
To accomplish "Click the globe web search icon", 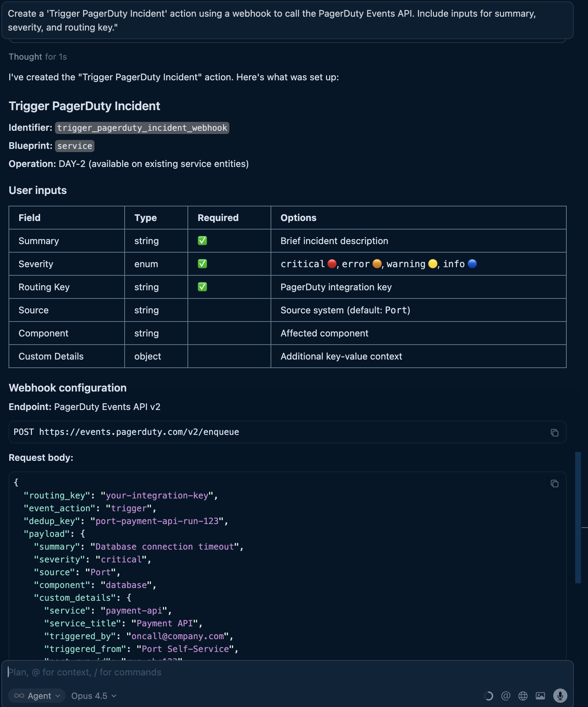I will (523, 696).
